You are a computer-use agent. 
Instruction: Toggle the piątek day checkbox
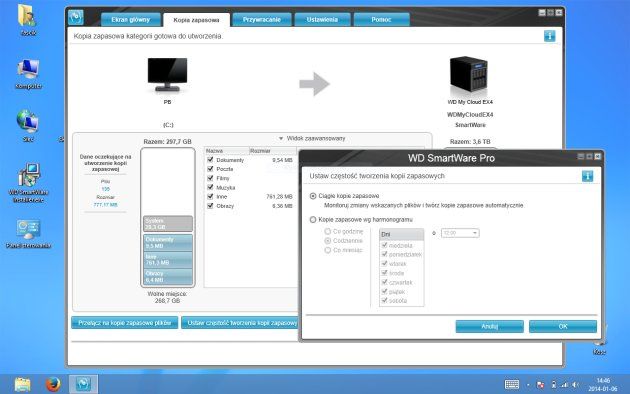click(384, 291)
